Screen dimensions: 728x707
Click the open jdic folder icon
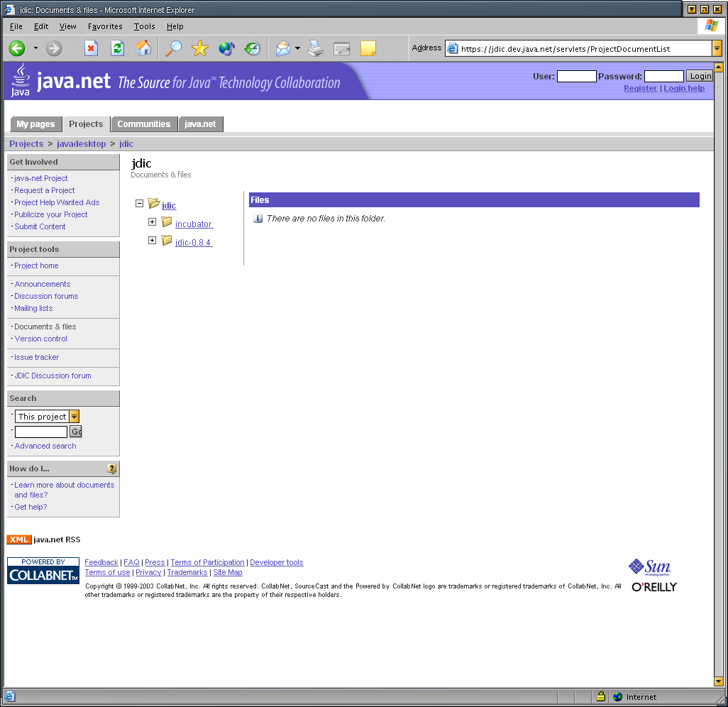(154, 203)
